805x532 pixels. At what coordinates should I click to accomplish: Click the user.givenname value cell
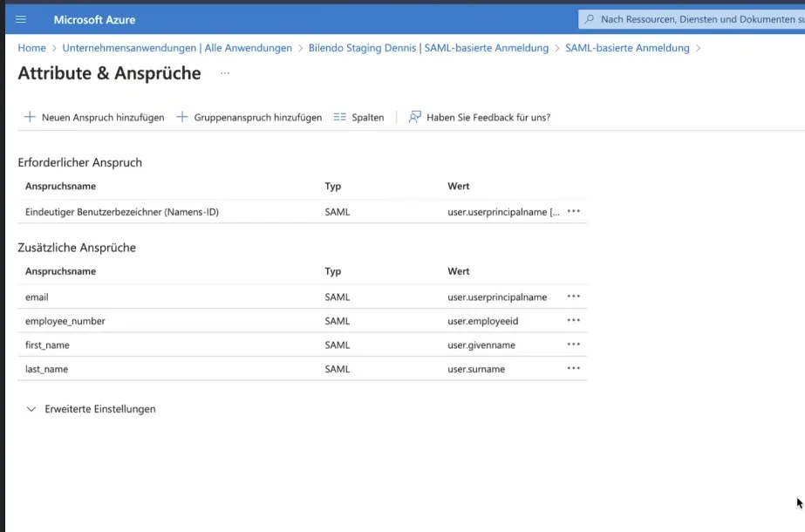(481, 344)
